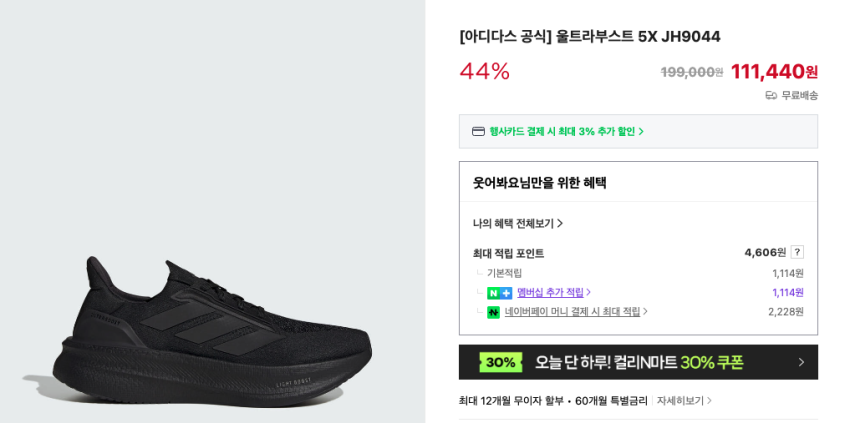Click the 44% discount rate text
The width and height of the screenshot is (850, 423).
pos(485,71)
